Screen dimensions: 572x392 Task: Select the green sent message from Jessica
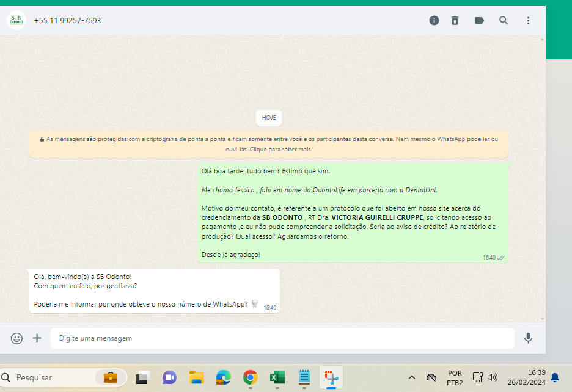point(353,213)
